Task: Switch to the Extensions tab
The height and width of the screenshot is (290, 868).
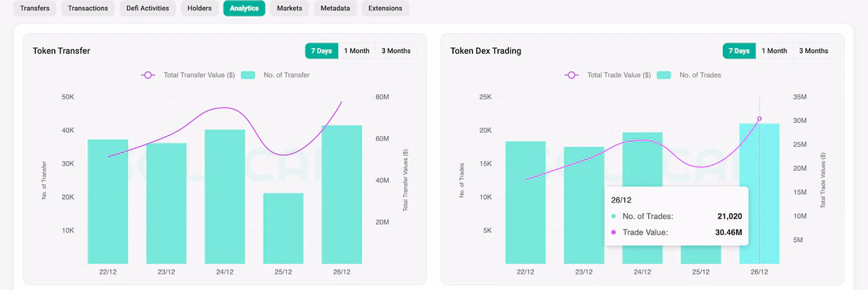Action: coord(385,8)
